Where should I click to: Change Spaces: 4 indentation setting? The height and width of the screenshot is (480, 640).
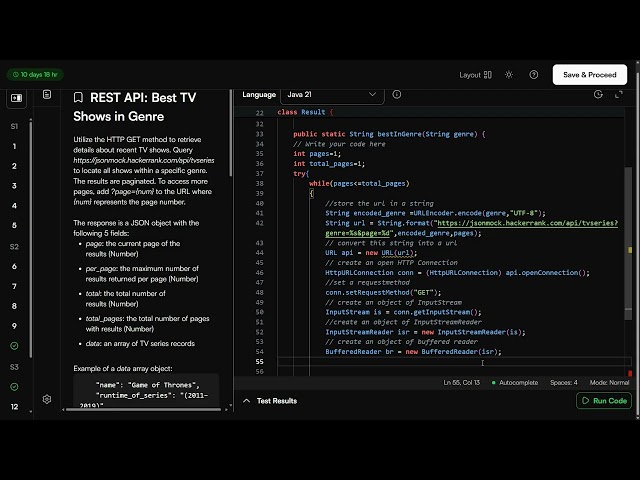point(564,383)
